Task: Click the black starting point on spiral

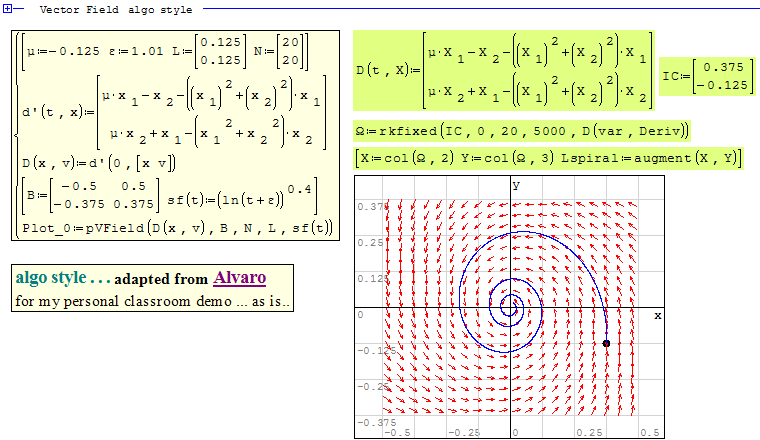Action: click(607, 343)
